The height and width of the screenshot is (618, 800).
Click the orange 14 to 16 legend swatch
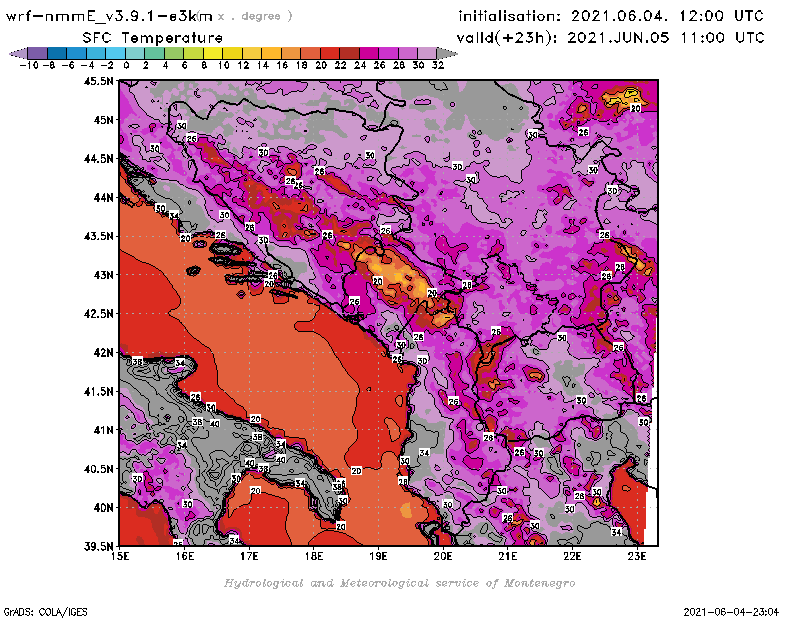(x=271, y=53)
